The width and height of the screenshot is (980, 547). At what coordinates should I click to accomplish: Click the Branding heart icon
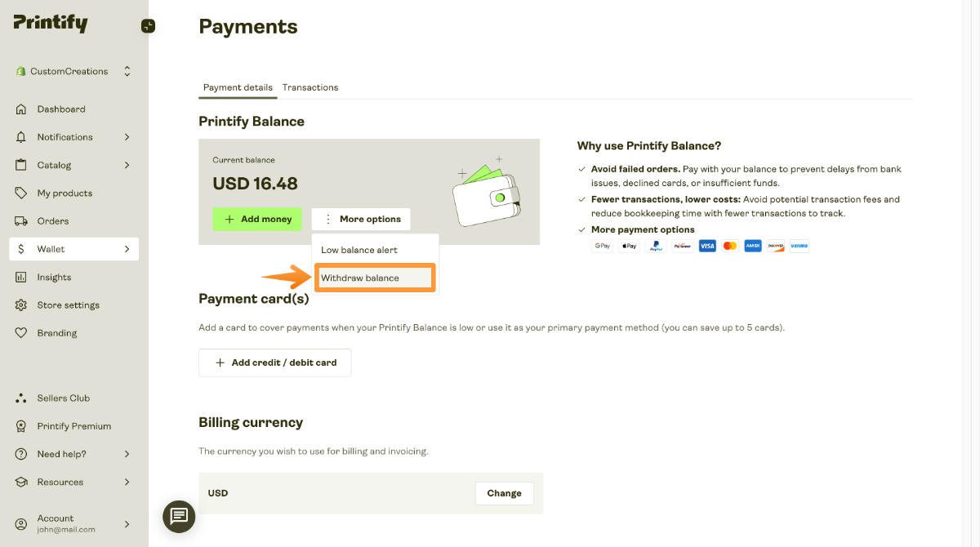[x=20, y=332]
